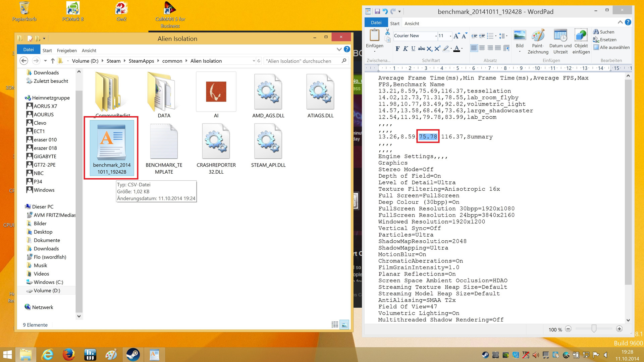
Task: Open Steam from the taskbar
Action: 133,355
